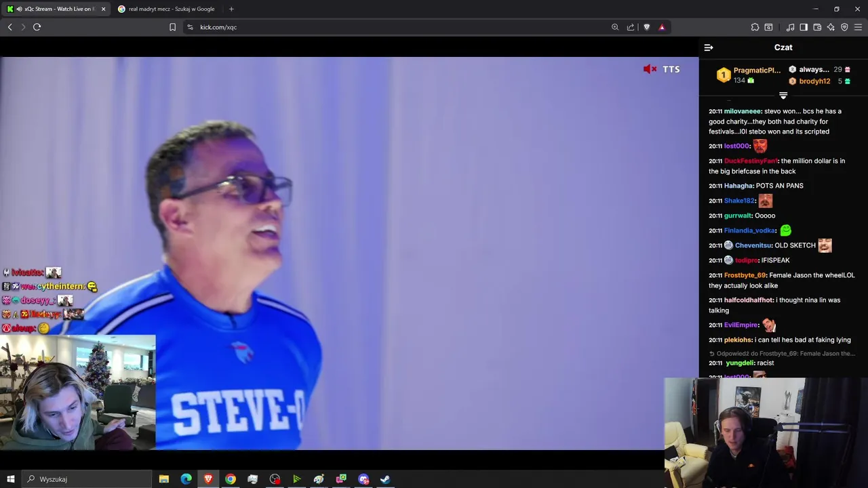Open Brave Rewards triangle icon
This screenshot has width=868, height=488.
662,27
